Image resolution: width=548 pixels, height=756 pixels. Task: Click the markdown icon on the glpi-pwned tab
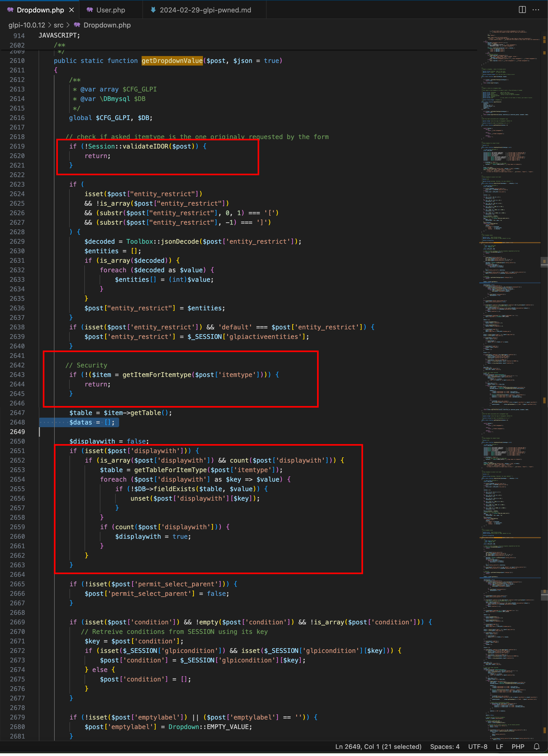(x=153, y=10)
